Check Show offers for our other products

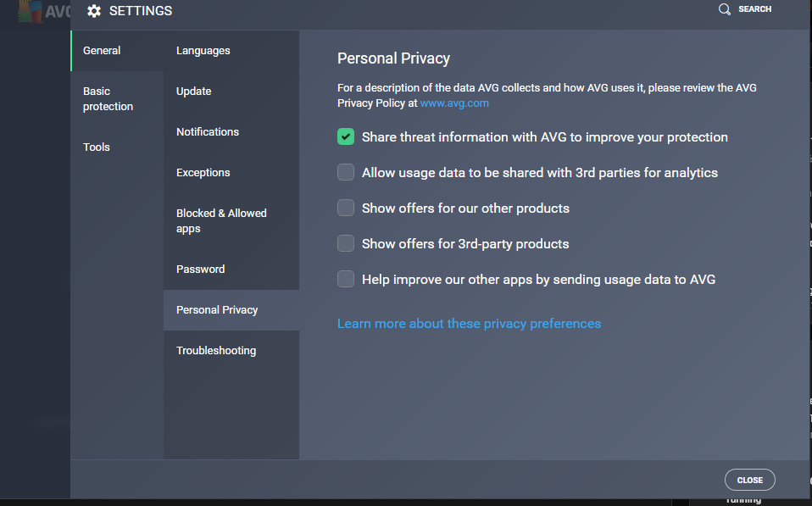346,209
